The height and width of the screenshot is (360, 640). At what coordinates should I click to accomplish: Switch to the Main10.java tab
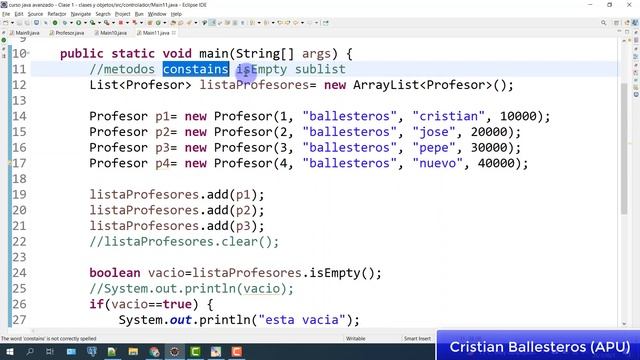click(111, 33)
